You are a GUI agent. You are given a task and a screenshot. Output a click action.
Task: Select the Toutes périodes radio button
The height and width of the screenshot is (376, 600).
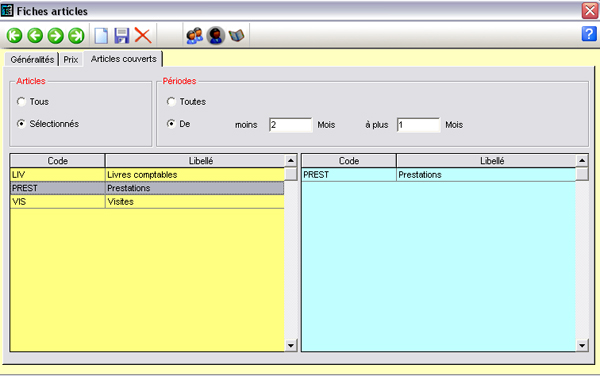coord(171,102)
